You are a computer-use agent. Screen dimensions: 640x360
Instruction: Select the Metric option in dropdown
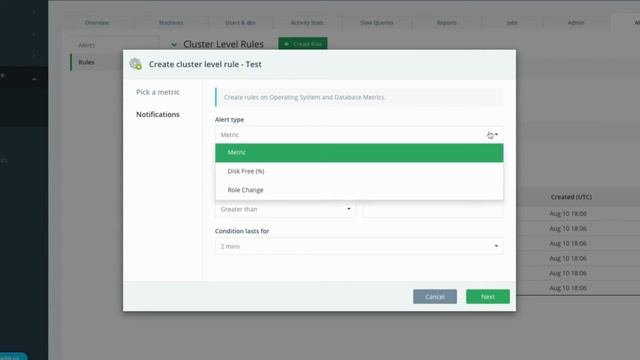click(359, 153)
